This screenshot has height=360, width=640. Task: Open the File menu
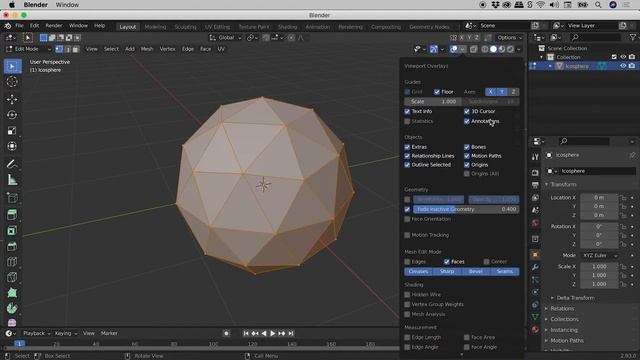[x=19, y=26]
